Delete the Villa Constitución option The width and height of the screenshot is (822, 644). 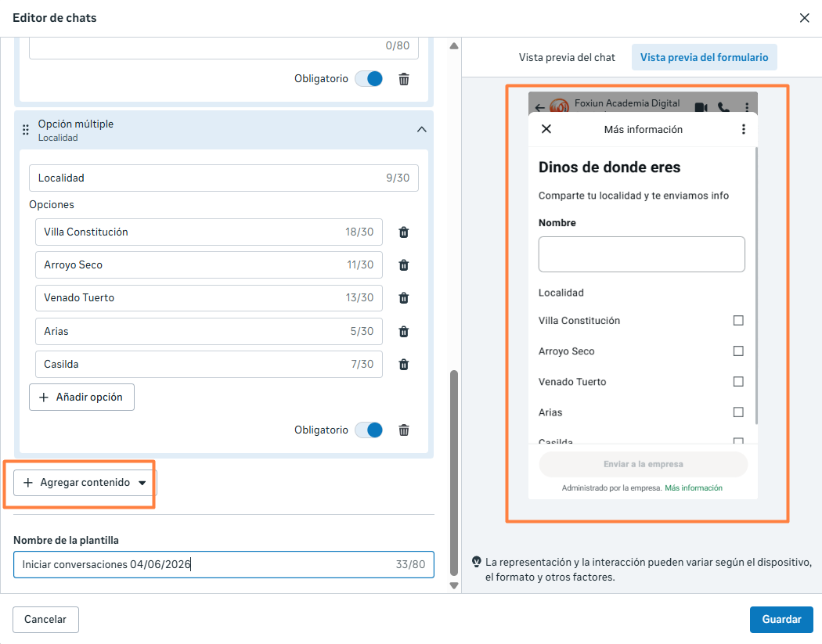pos(404,232)
